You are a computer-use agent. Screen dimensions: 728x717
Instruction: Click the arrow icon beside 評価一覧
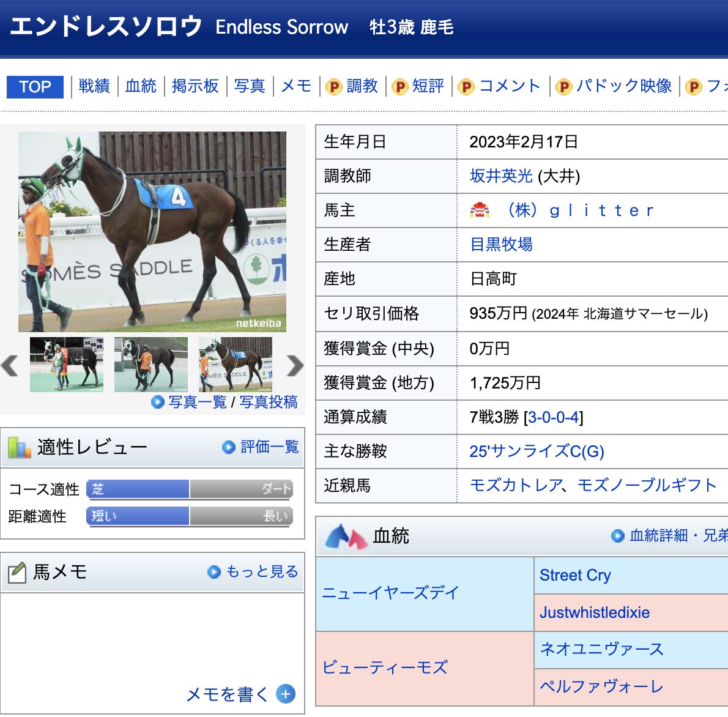[x=228, y=447]
